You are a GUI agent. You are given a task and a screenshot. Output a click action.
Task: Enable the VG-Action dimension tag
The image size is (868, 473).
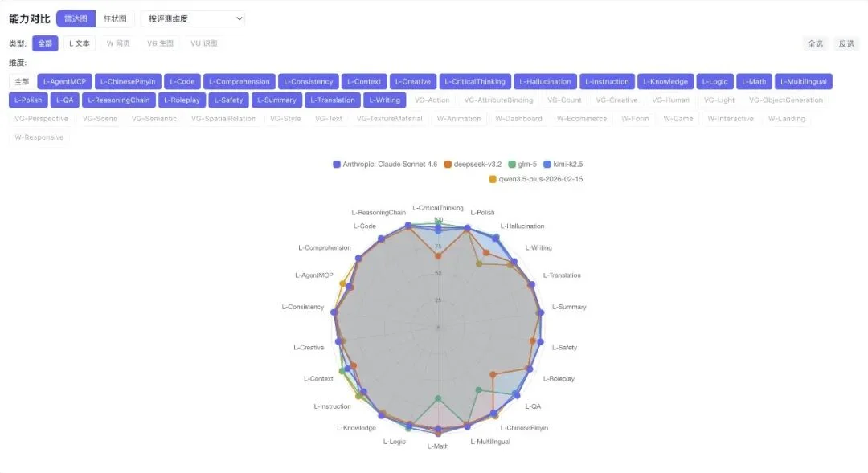point(432,100)
